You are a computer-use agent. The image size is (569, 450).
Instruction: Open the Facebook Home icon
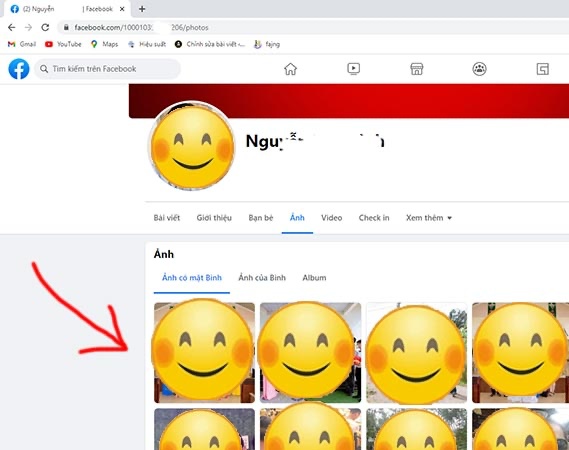pyautogui.click(x=290, y=69)
